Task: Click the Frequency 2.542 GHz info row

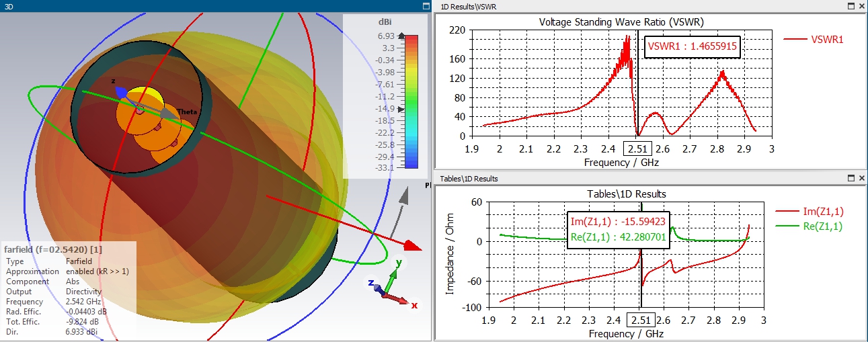Action: (52, 302)
